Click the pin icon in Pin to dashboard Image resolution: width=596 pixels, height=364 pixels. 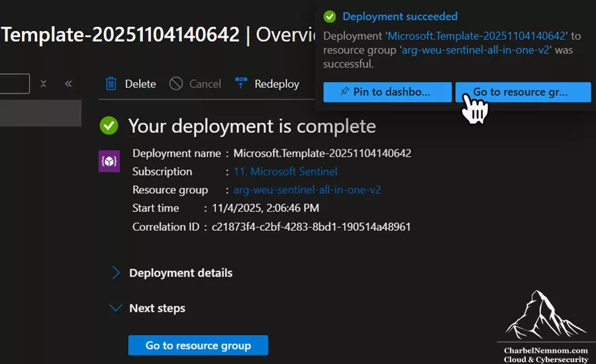point(344,91)
